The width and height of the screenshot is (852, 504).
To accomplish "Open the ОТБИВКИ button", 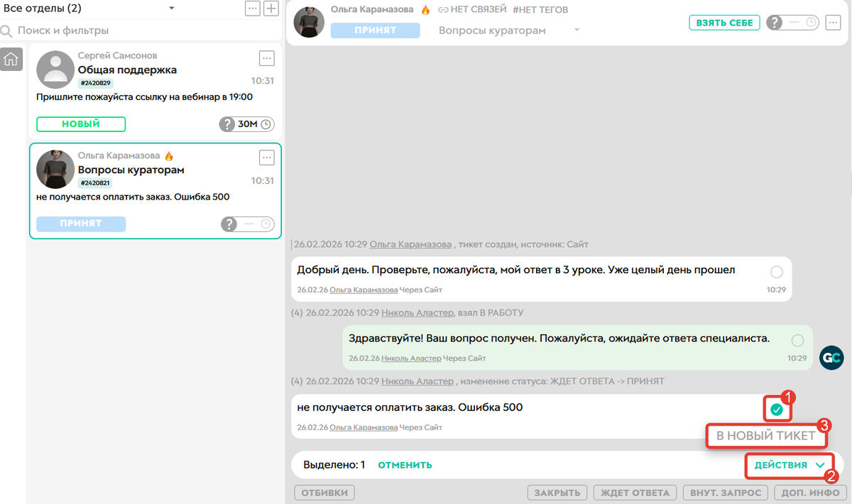I will click(x=324, y=493).
